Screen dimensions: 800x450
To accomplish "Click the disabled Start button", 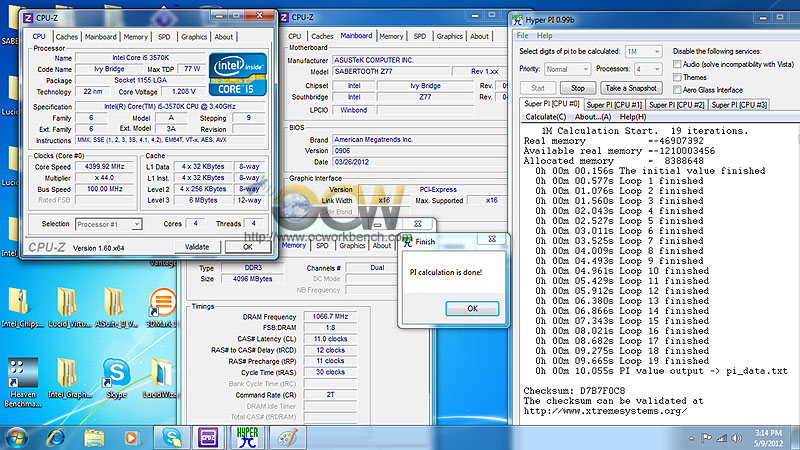I will pyautogui.click(x=538, y=88).
